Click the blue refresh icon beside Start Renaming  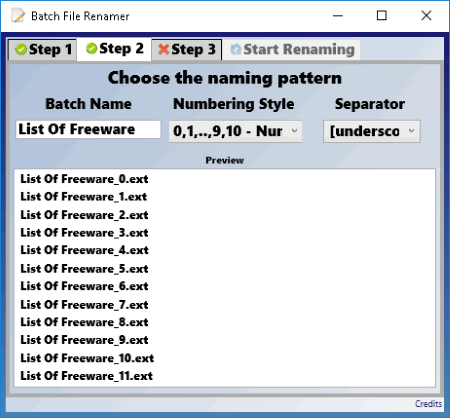coord(236,49)
